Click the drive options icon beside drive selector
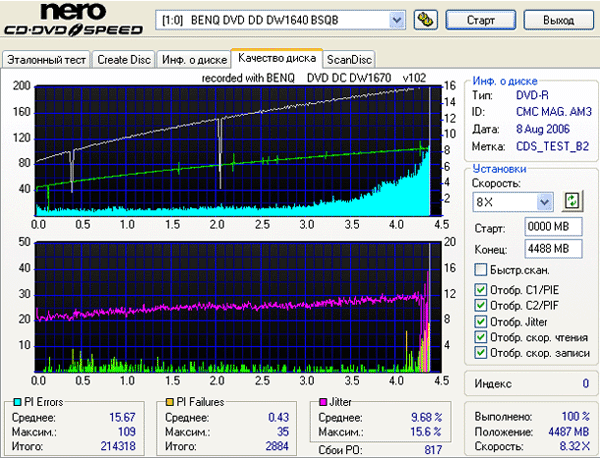Screen dimensions: 600x458 click(x=424, y=20)
